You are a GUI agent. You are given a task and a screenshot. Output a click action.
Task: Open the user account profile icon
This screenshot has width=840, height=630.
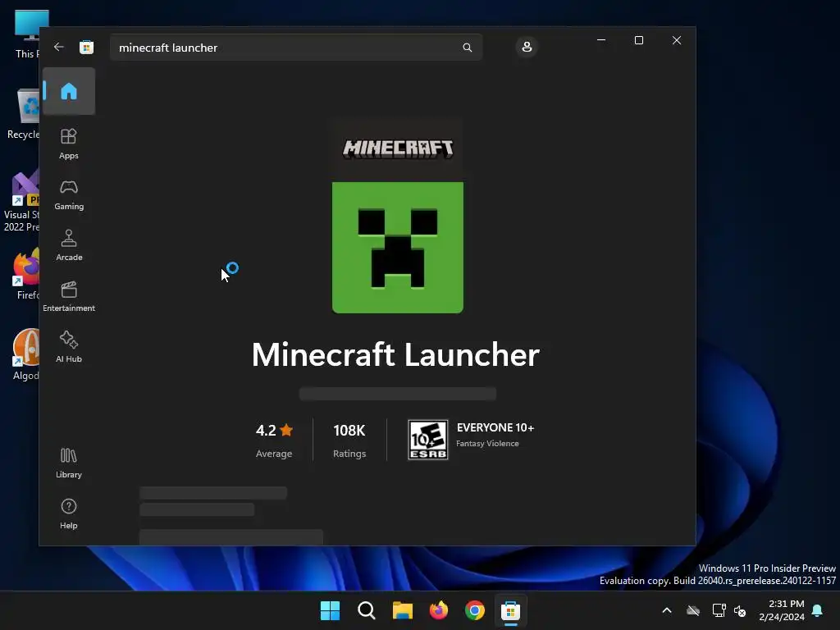pos(527,47)
